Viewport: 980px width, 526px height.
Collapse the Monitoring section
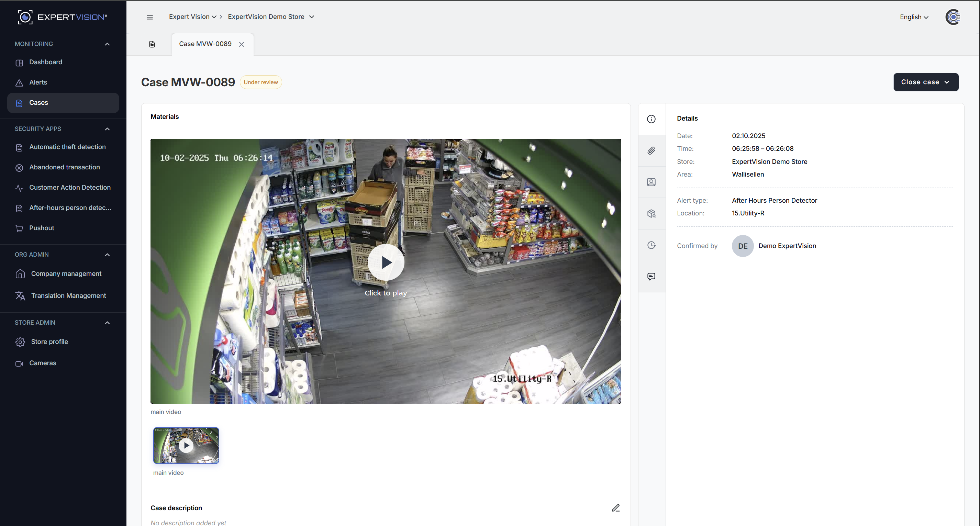(x=107, y=44)
